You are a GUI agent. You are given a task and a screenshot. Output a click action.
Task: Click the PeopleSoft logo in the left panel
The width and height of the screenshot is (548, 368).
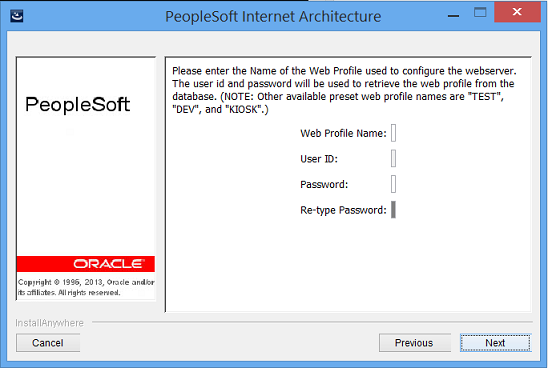tap(78, 104)
